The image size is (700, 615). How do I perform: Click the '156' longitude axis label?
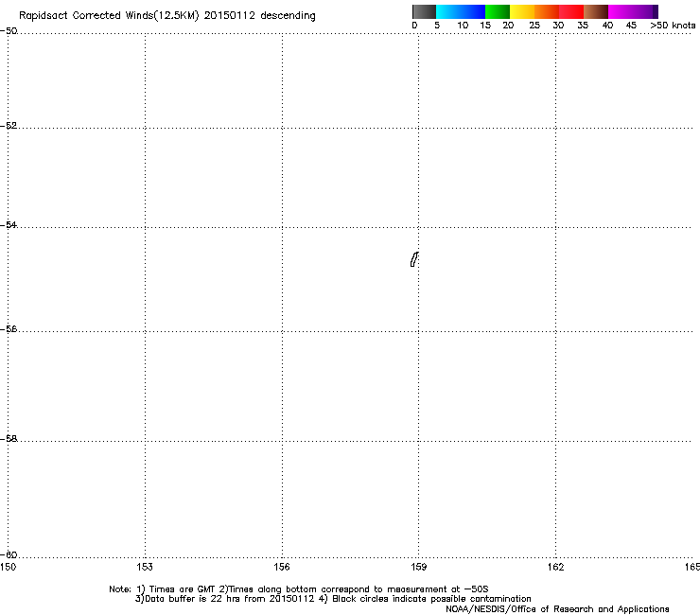coord(282,567)
